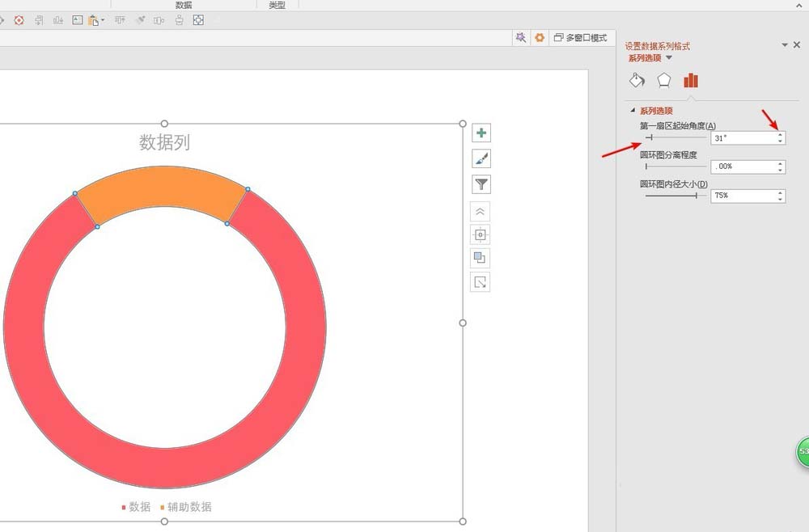Click the Chart Elements plus button

pyautogui.click(x=481, y=133)
